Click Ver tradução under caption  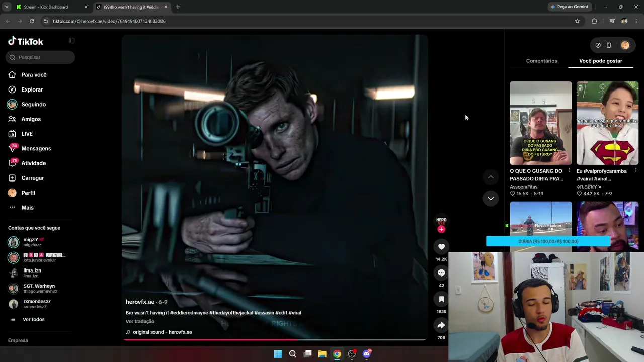(140, 322)
